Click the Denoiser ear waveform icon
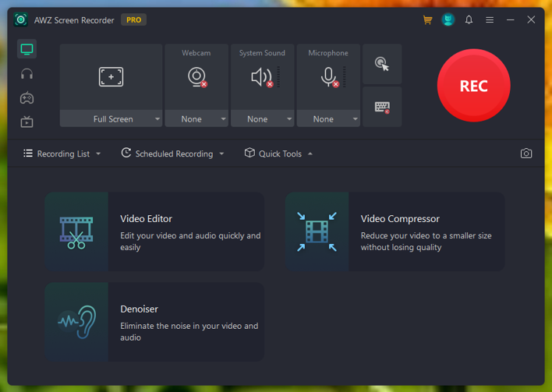 coord(77,322)
